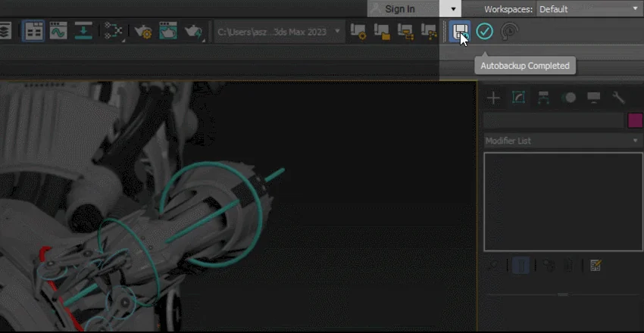644x333 pixels.
Task: Open the magenta object color swatch
Action: tap(636, 121)
